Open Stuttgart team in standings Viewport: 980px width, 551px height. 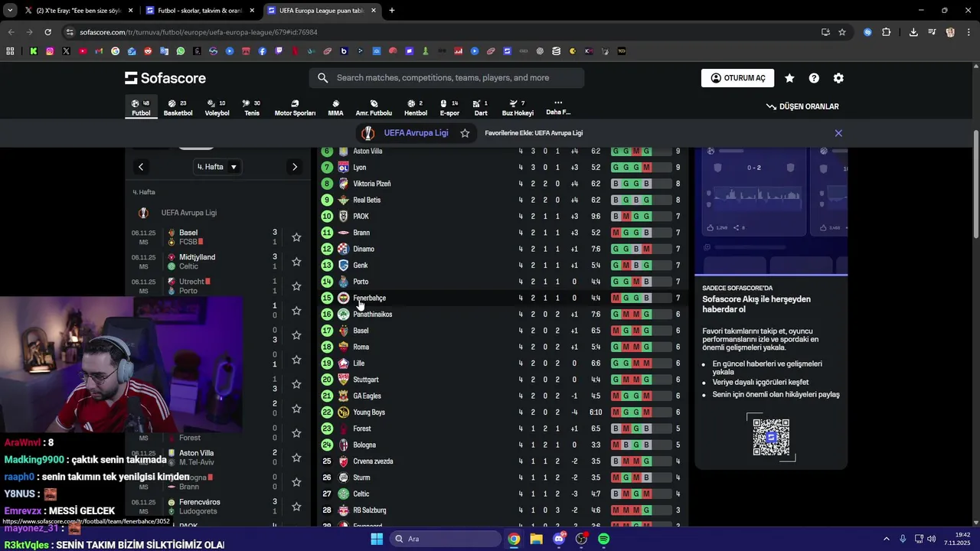point(365,380)
